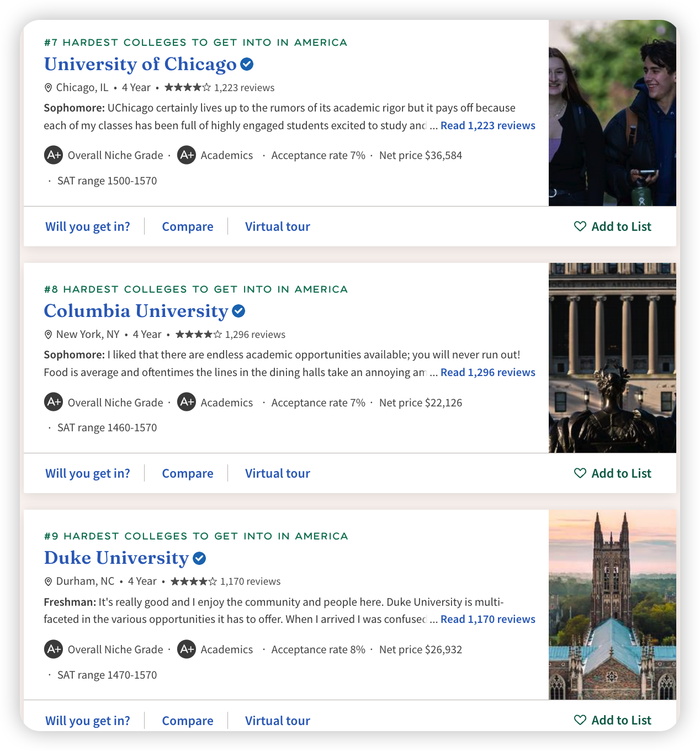
Task: Open the Columbia University profile link
Action: pos(136,311)
